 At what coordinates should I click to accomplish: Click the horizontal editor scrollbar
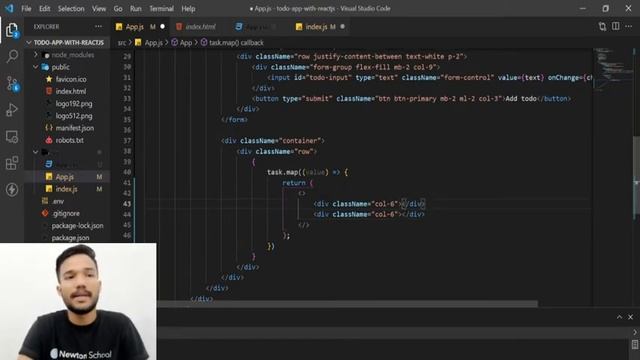click(x=347, y=304)
